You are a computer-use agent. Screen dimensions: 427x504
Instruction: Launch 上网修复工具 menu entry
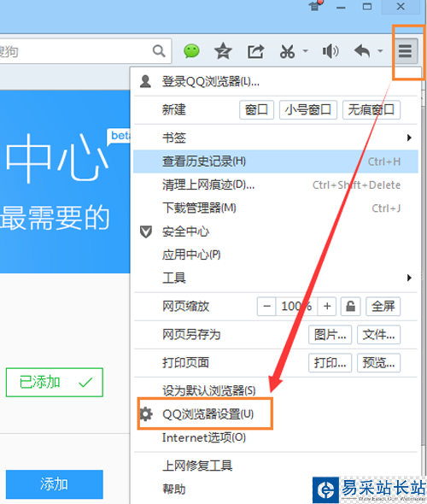[x=276, y=466]
